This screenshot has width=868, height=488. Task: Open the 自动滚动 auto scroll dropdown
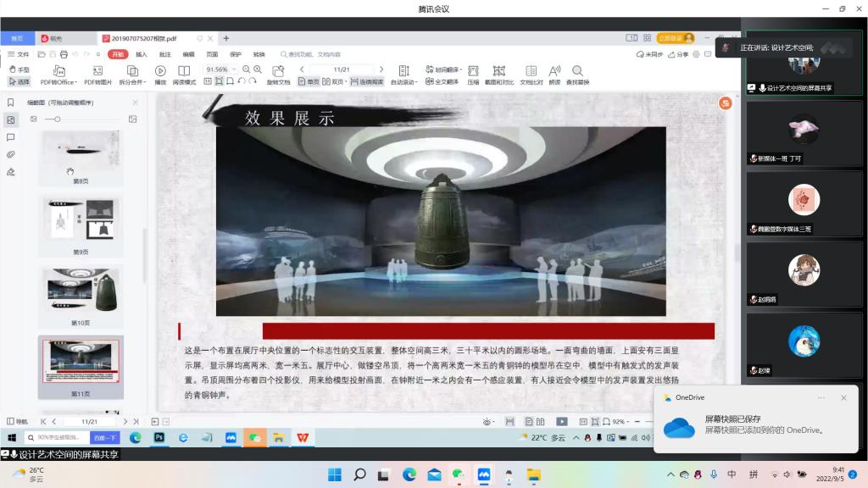point(403,82)
